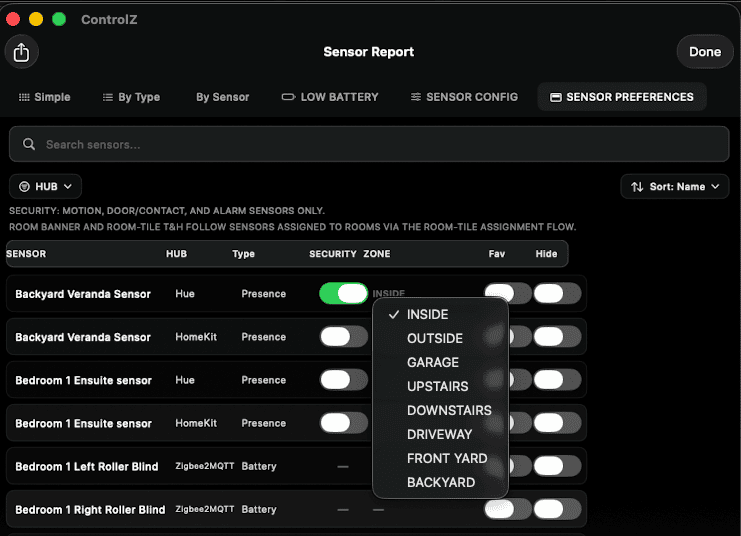Toggle Hide for HomeKit Bedroom 1 Ensuite sensor
The height and width of the screenshot is (536, 741).
[557, 423]
